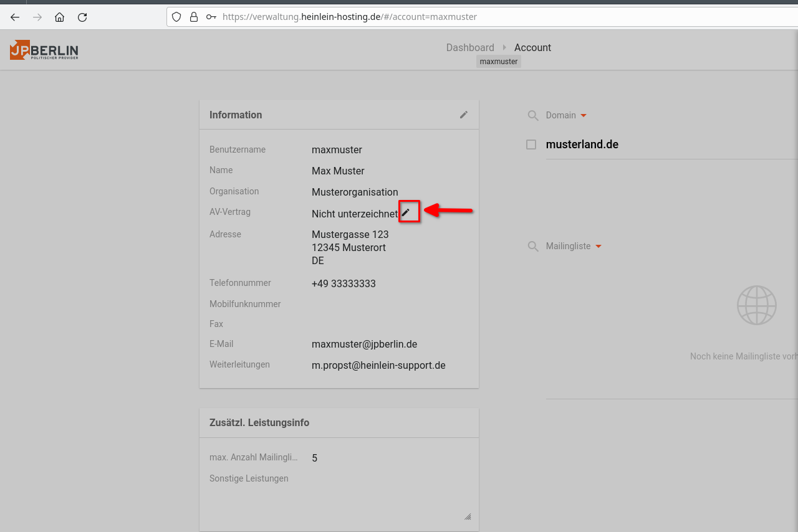
Task: Open saved passwords via the key icon
Action: pyautogui.click(x=211, y=17)
